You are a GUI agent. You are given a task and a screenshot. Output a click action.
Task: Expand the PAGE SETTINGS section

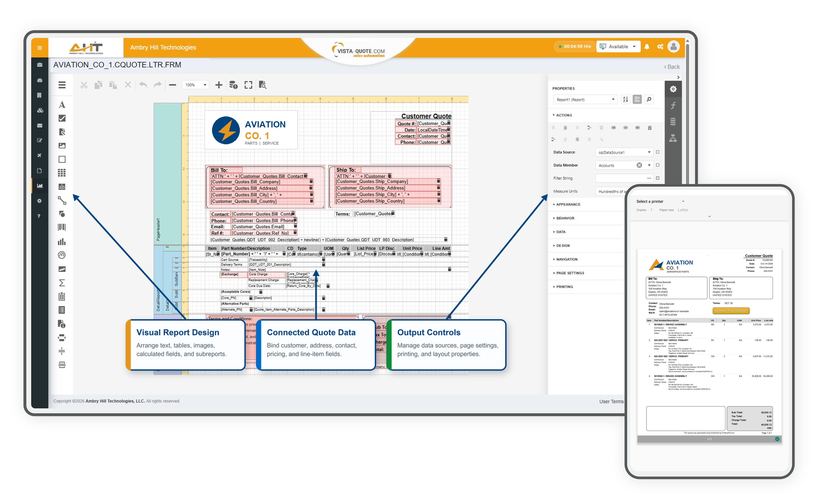point(569,273)
